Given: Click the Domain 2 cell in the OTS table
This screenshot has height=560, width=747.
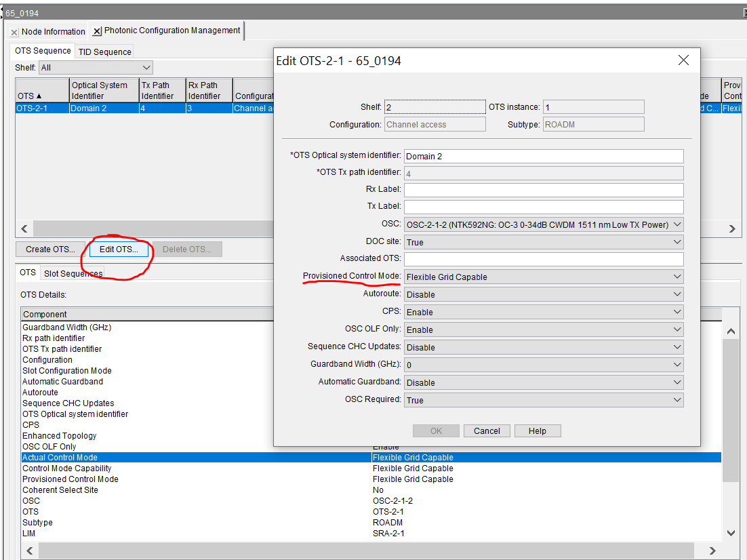Looking at the screenshot, I should 104,108.
